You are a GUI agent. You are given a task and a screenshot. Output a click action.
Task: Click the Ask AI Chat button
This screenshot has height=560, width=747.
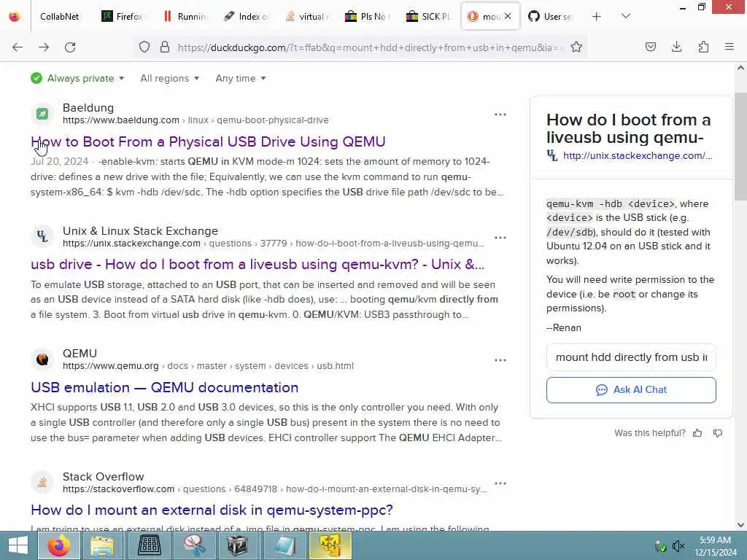click(x=631, y=390)
